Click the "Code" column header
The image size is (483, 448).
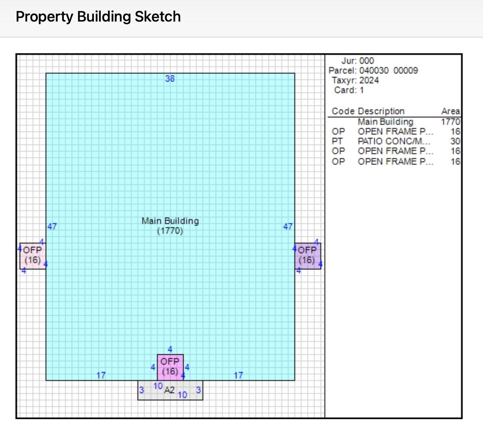pos(343,111)
